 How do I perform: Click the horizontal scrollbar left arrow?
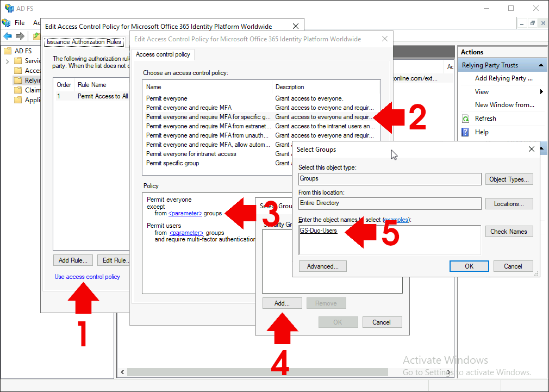click(x=122, y=372)
